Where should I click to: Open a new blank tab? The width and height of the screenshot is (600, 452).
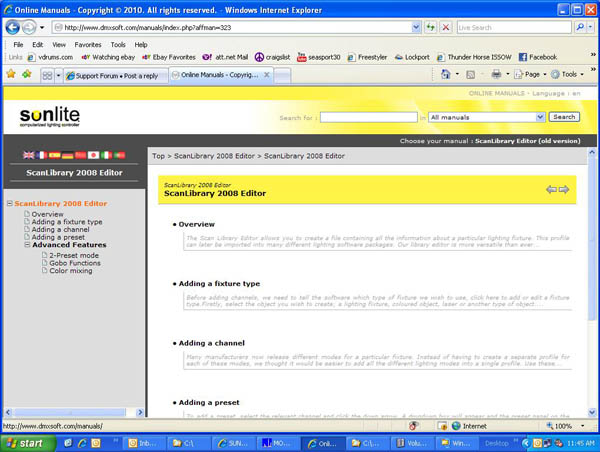click(x=282, y=75)
